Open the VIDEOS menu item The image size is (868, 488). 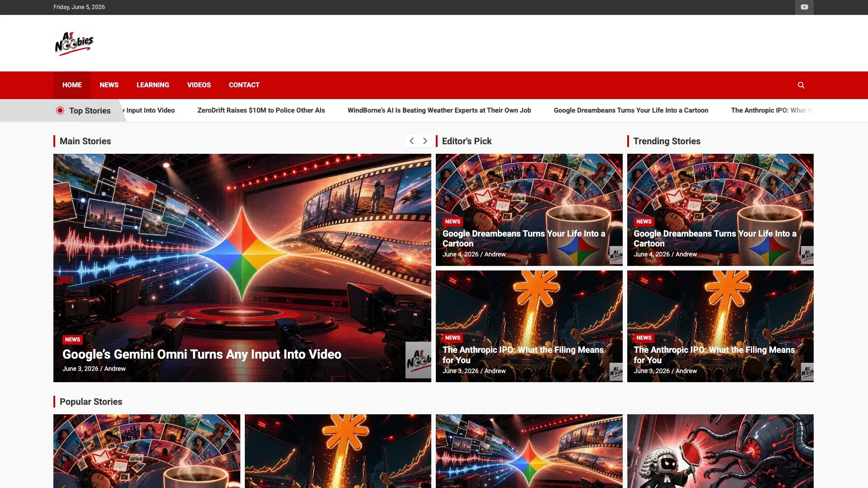point(199,85)
